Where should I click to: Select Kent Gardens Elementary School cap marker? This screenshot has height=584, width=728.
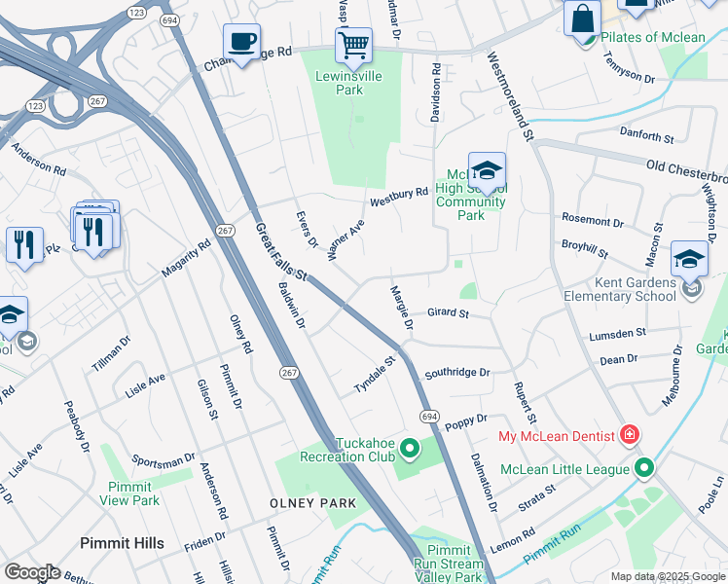click(689, 261)
